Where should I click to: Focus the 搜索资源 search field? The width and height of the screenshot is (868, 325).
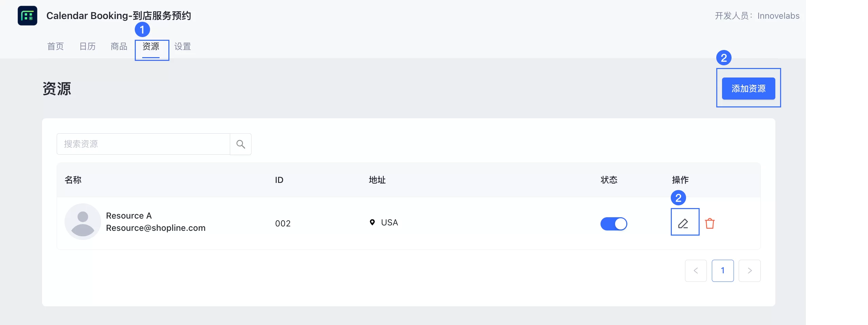tap(143, 144)
